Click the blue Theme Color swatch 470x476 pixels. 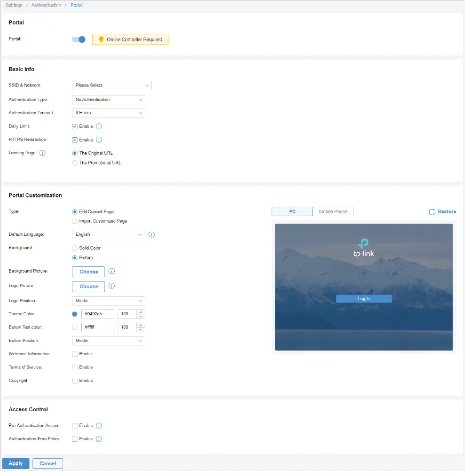pos(74,313)
